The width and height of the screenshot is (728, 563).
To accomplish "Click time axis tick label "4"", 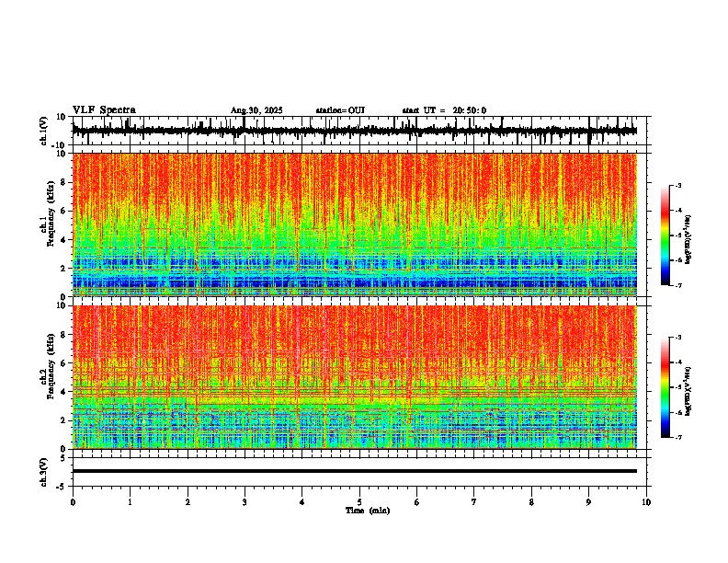I will [x=302, y=502].
